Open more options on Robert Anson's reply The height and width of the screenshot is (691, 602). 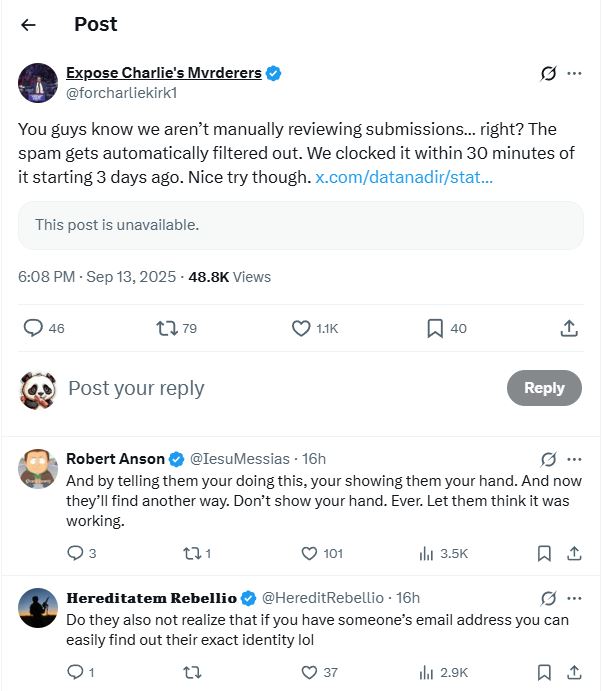coord(574,459)
